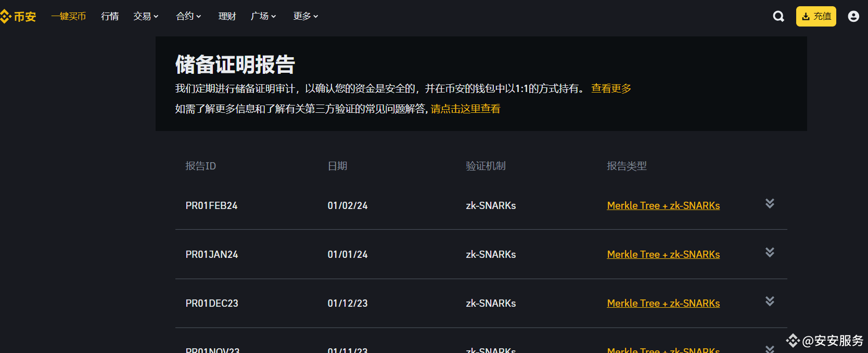Expand the 合约 dropdown menu
Screen dimensions: 868x353
click(x=188, y=17)
